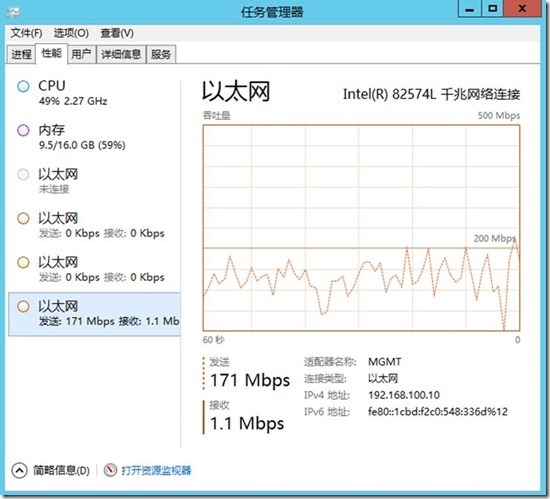Open 打开资源监视器 link

coord(156,470)
